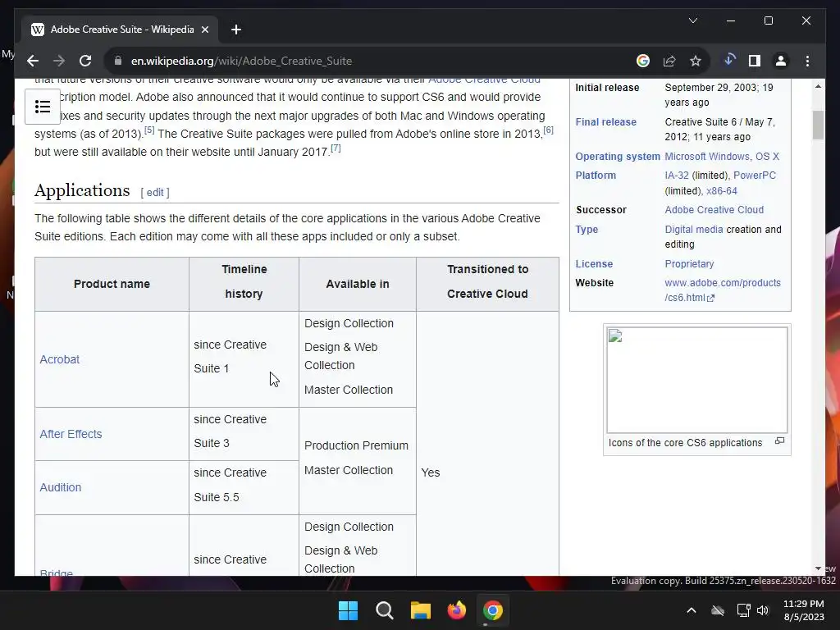Open the clock showing 11:29 PM
The width and height of the screenshot is (840, 630).
pyautogui.click(x=804, y=610)
